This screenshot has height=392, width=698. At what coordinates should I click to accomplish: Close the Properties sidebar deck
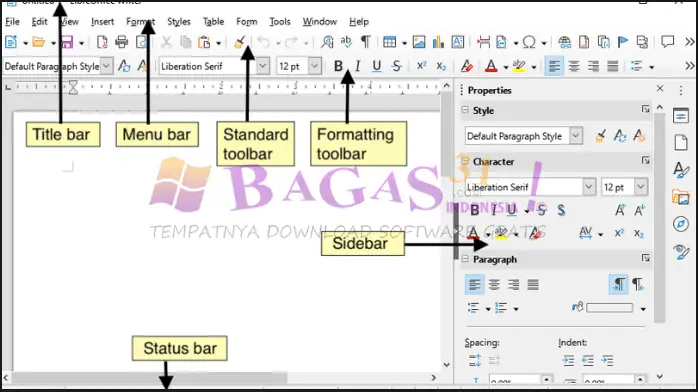tap(660, 89)
